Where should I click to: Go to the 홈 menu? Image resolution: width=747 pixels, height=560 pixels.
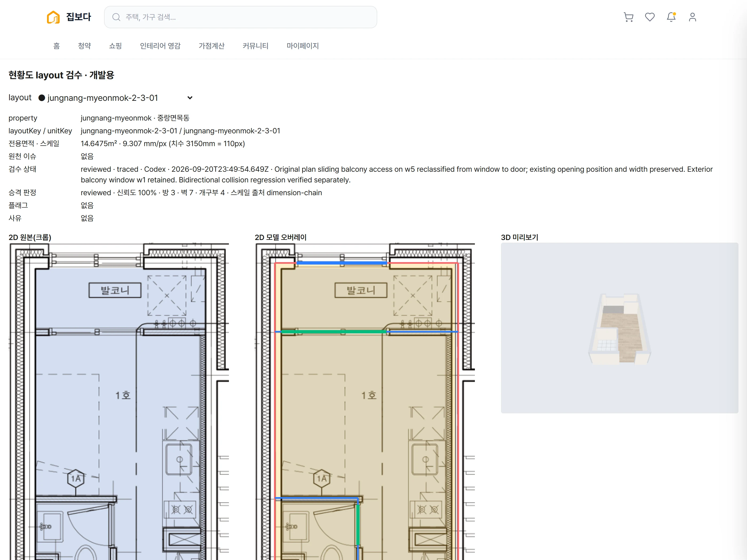tap(56, 46)
